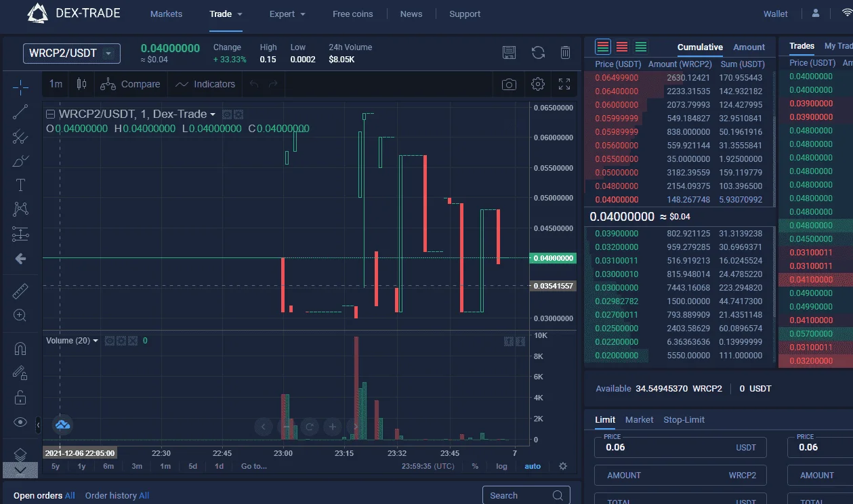The width and height of the screenshot is (853, 504).
Task: Open the Markets page
Action: tap(166, 14)
